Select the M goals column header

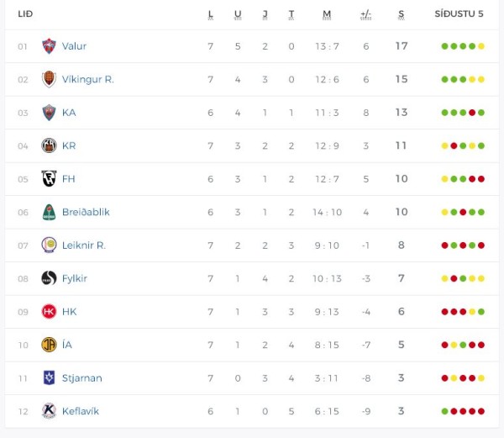pos(327,14)
